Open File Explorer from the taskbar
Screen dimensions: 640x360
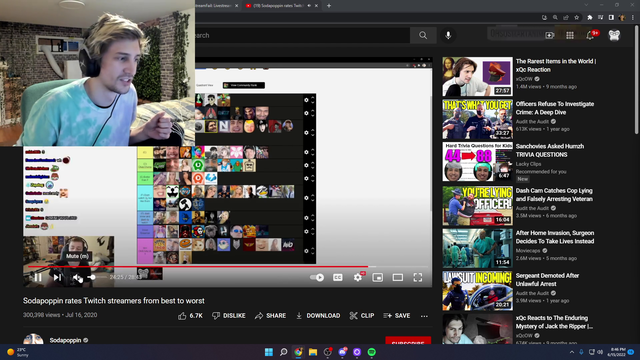pos(313,352)
